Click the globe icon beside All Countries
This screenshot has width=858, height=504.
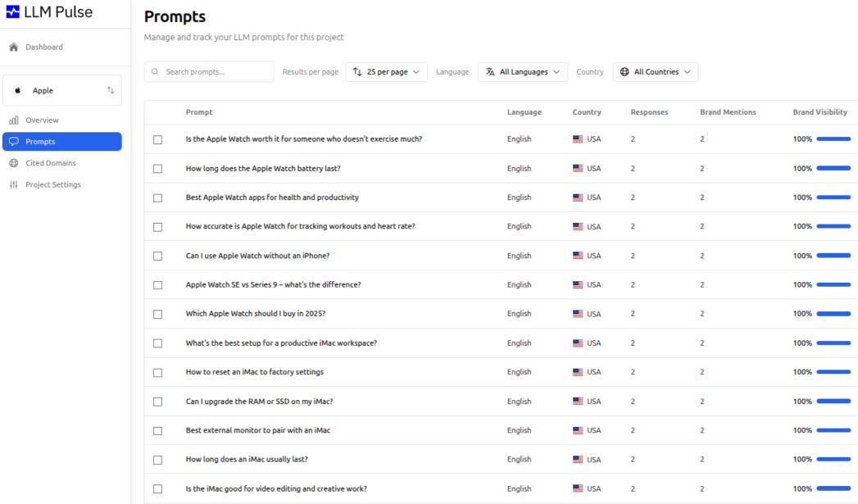tap(624, 71)
